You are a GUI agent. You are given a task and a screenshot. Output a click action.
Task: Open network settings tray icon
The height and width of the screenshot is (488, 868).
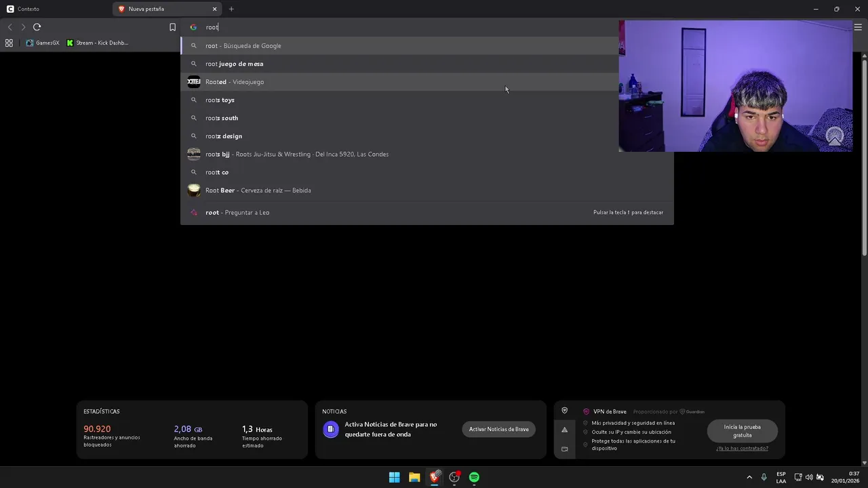[798, 477]
